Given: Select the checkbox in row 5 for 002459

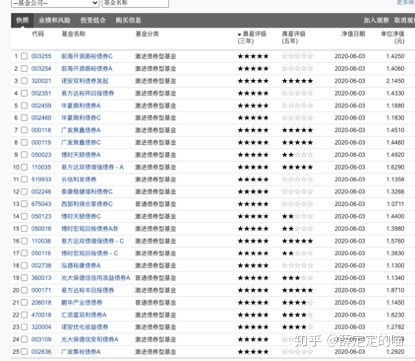Looking at the screenshot, I should (x=24, y=106).
